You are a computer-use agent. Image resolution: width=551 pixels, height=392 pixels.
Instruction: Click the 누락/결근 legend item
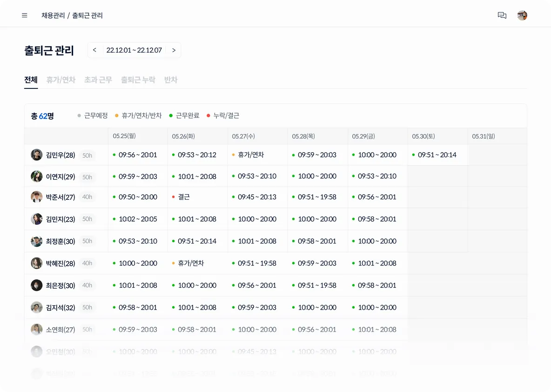223,115
